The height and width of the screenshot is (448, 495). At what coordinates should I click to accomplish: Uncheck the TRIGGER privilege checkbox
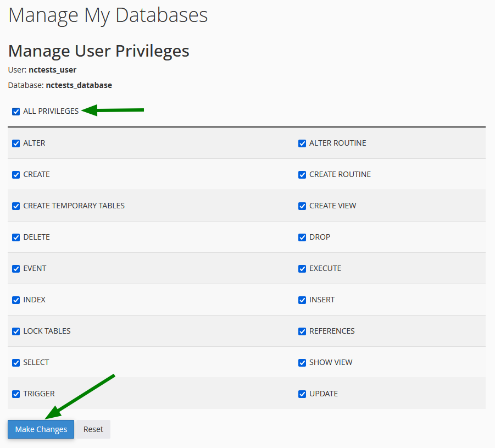(x=16, y=394)
